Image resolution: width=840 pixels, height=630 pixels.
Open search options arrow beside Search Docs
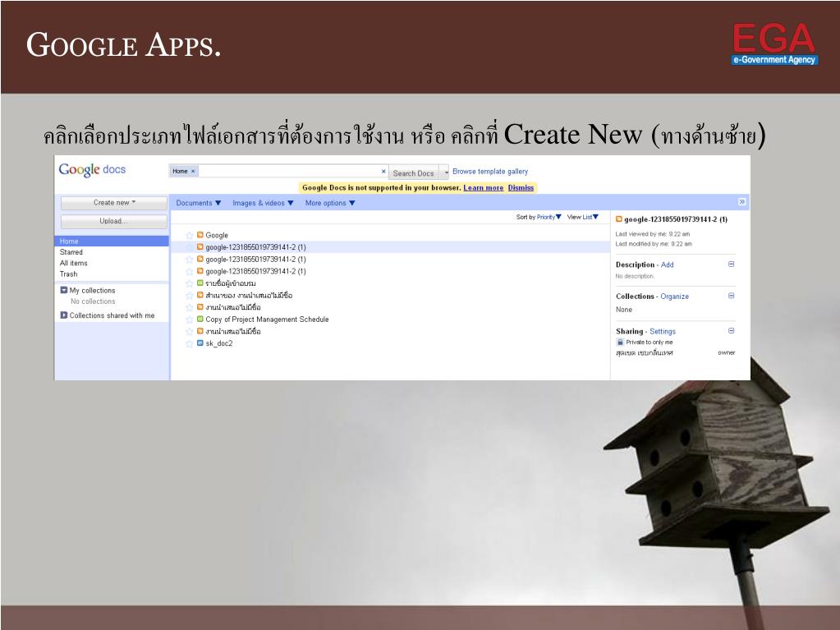pyautogui.click(x=445, y=172)
